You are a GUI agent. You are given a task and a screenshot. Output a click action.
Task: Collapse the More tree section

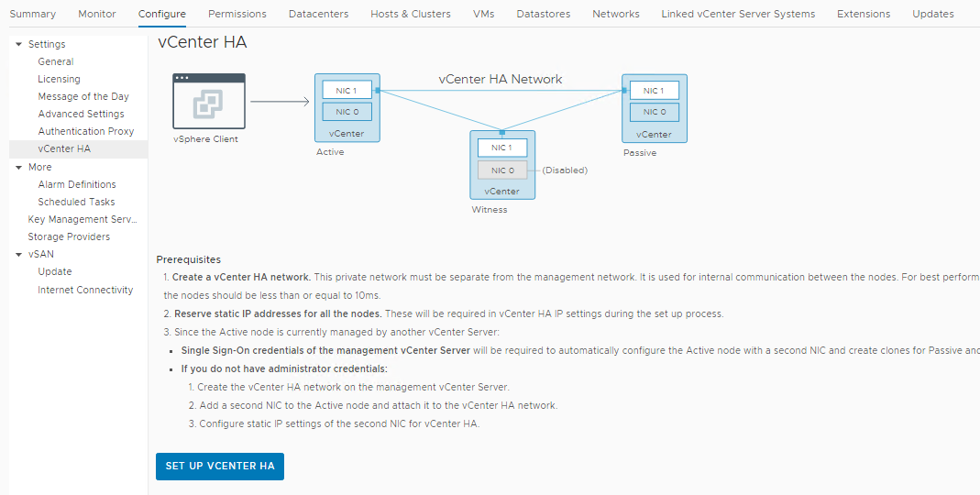pyautogui.click(x=18, y=167)
